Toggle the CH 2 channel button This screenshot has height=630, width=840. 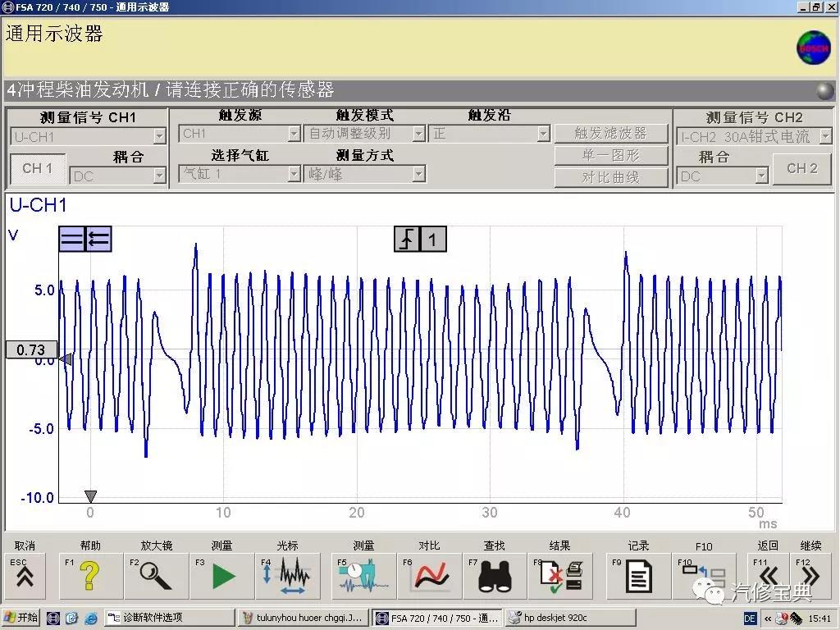pyautogui.click(x=802, y=168)
